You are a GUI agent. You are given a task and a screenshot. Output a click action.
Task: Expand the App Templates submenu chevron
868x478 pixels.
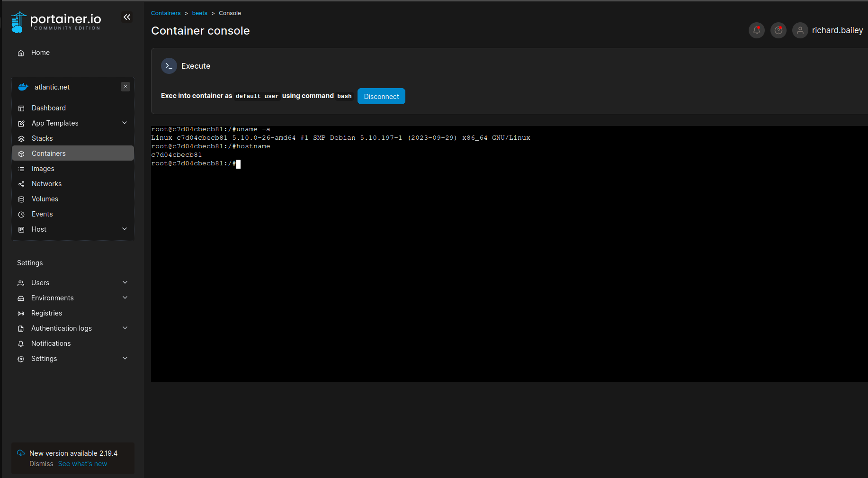(125, 123)
